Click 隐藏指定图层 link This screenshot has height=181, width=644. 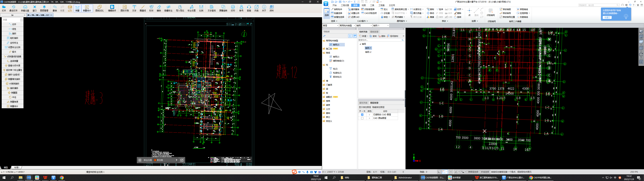coord(378,107)
